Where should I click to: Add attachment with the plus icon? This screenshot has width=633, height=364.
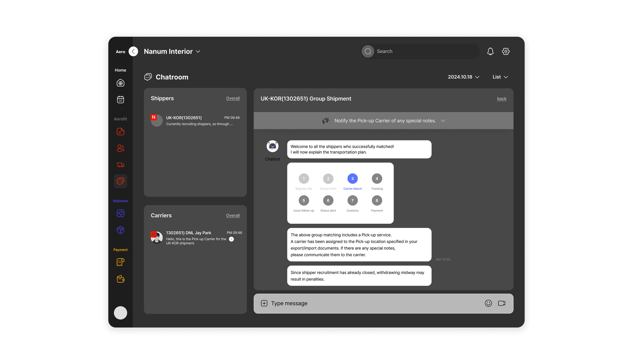click(x=264, y=303)
